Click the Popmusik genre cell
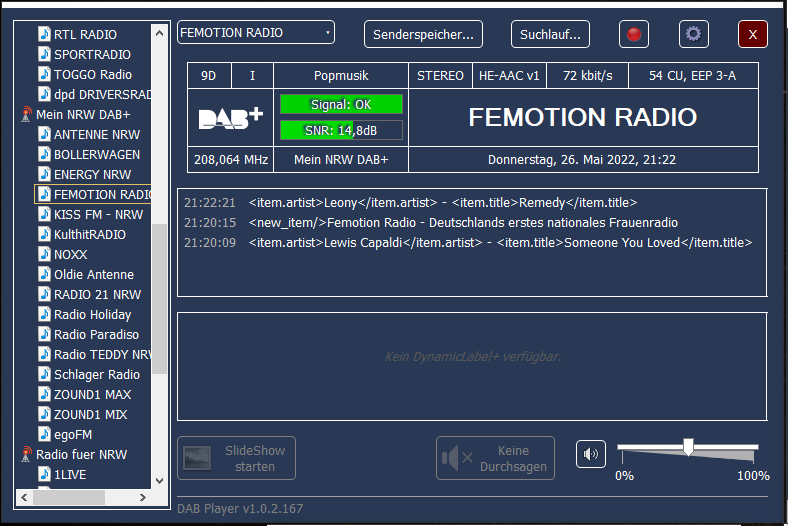This screenshot has height=526, width=788. pyautogui.click(x=341, y=76)
